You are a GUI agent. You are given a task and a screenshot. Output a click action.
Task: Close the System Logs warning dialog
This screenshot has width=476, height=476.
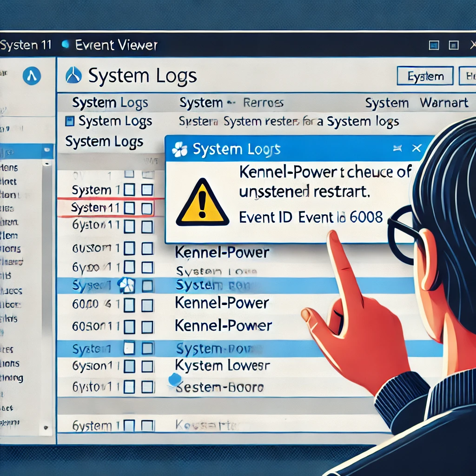click(416, 148)
